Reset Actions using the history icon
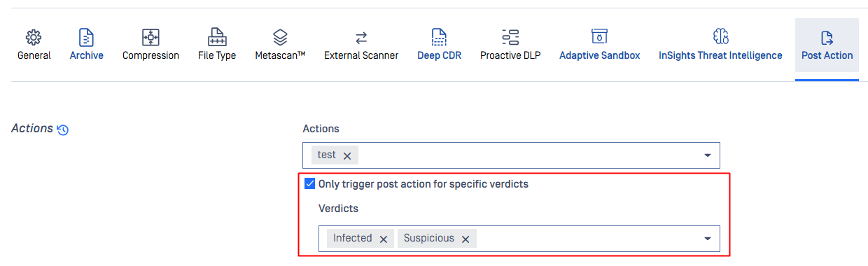This screenshot has height=266, width=868. coord(62,129)
